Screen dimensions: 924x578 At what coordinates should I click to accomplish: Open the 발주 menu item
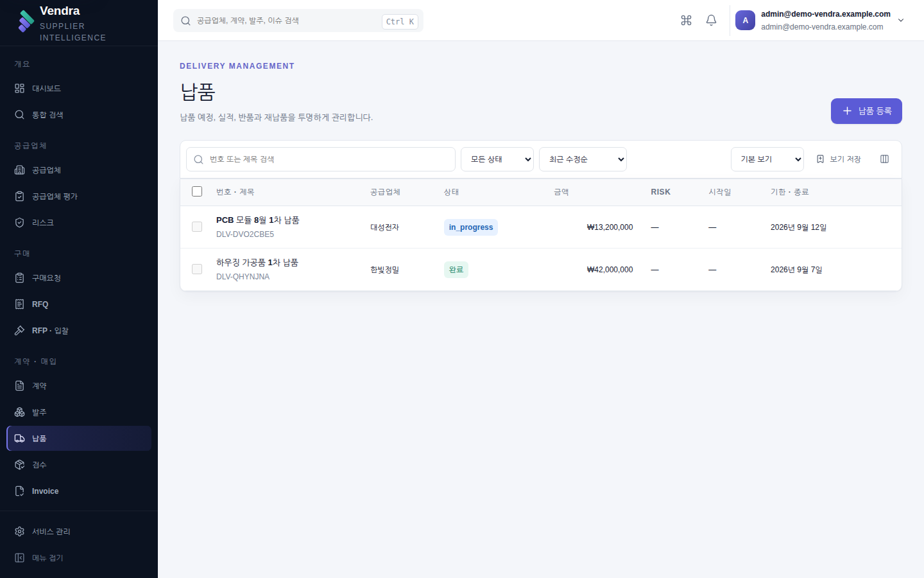79,412
